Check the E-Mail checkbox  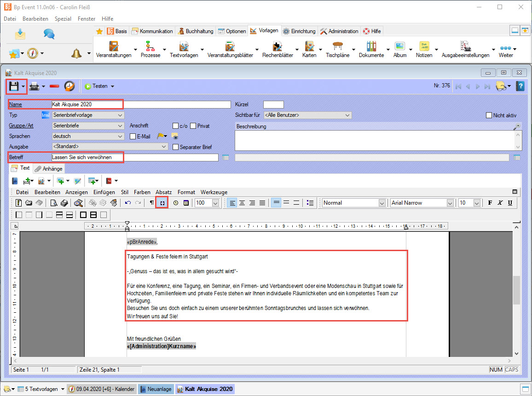[x=133, y=137]
